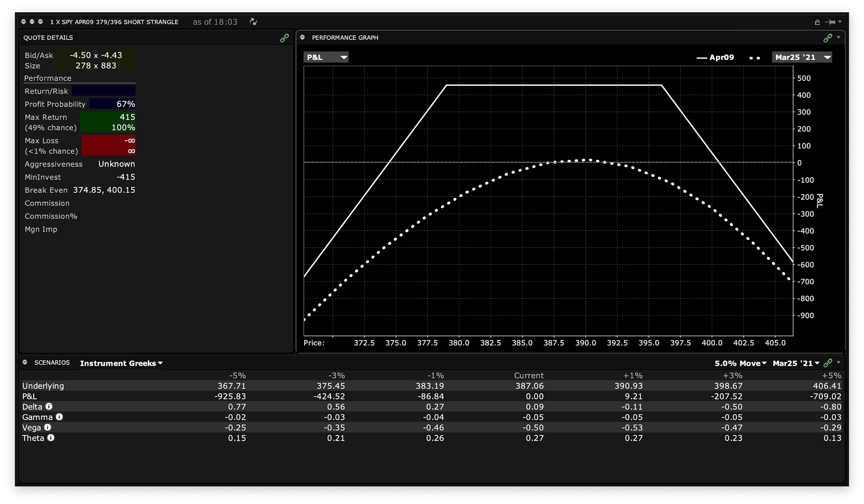Open the Scenarios Mar25 '21 date dropdown
This screenshot has height=504, width=864.
(796, 363)
